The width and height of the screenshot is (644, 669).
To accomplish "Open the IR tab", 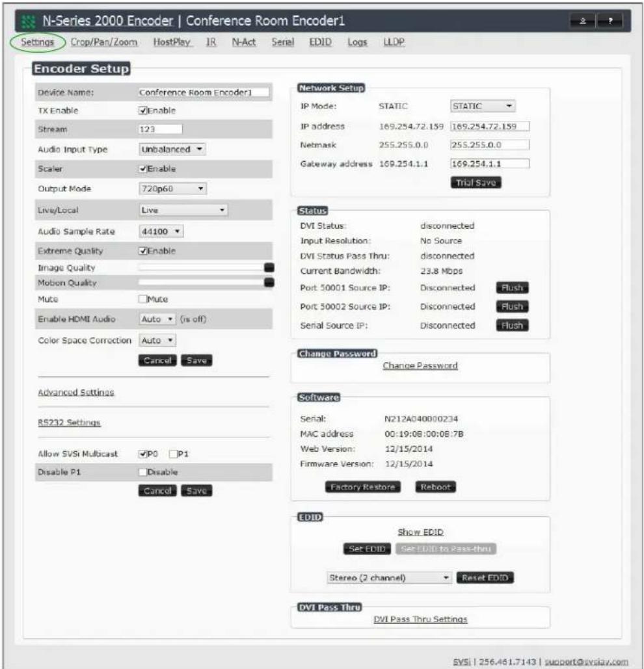I will [211, 42].
